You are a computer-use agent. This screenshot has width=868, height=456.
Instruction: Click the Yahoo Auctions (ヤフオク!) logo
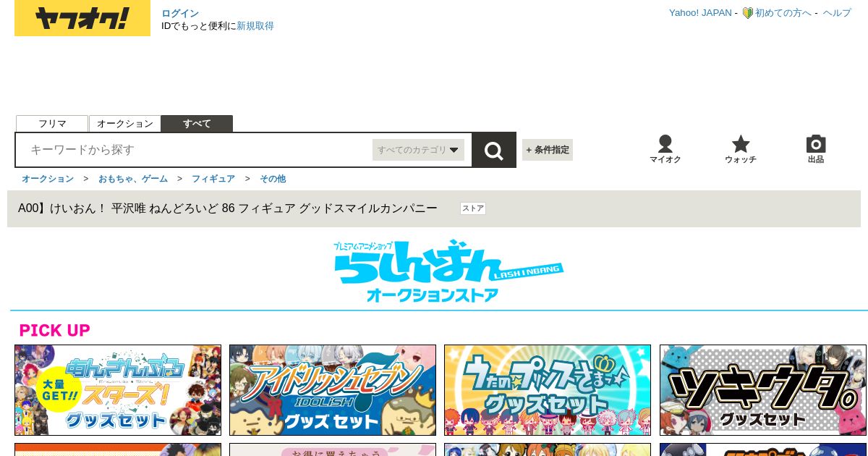tap(82, 18)
